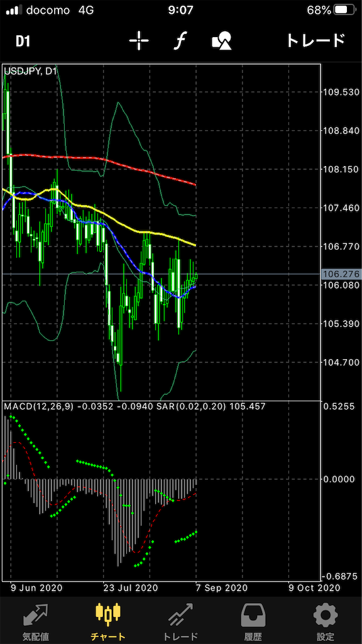Tap the 105.390 price axis label
362x644 pixels.
coord(341,324)
